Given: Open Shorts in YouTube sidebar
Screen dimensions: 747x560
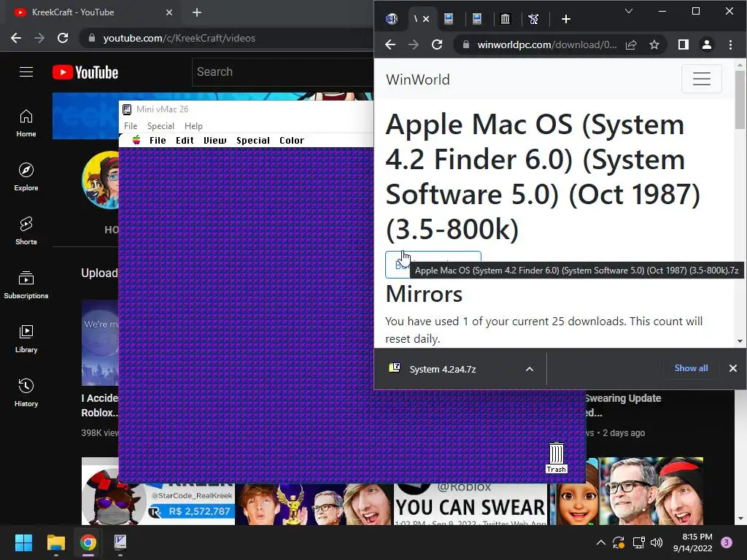Looking at the screenshot, I should 26,231.
